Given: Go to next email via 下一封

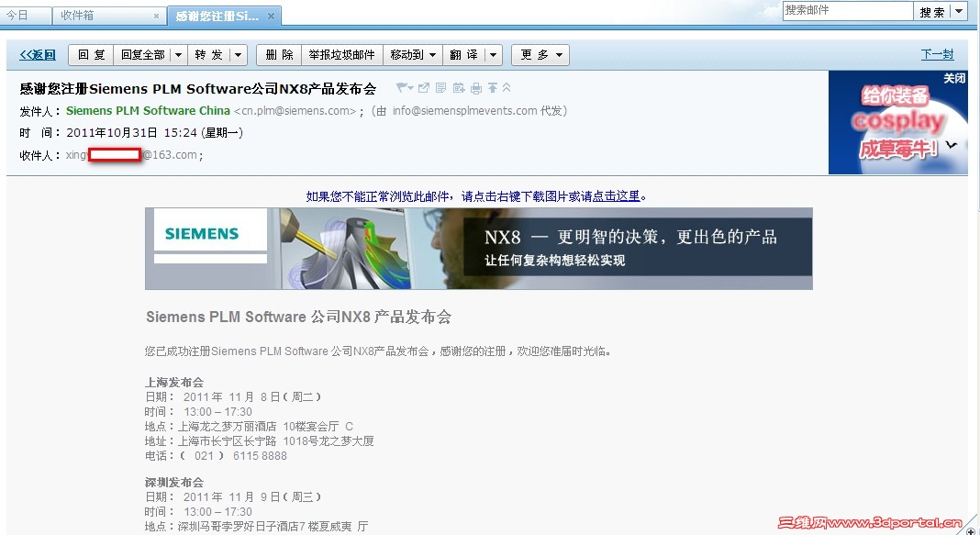Looking at the screenshot, I should point(937,54).
